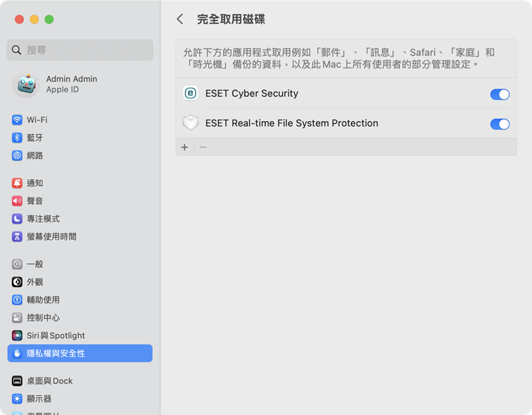Select 隱私權與安全性 in sidebar
Screen dimensions: 532x415
[x=80, y=353]
